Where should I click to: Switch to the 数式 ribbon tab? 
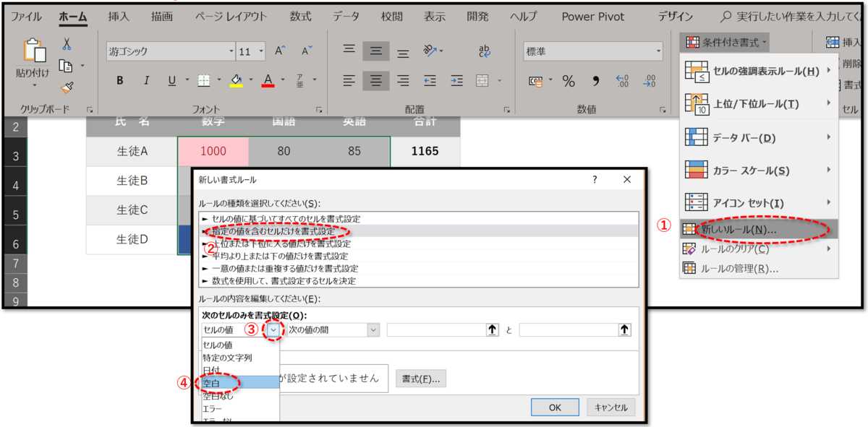click(301, 16)
